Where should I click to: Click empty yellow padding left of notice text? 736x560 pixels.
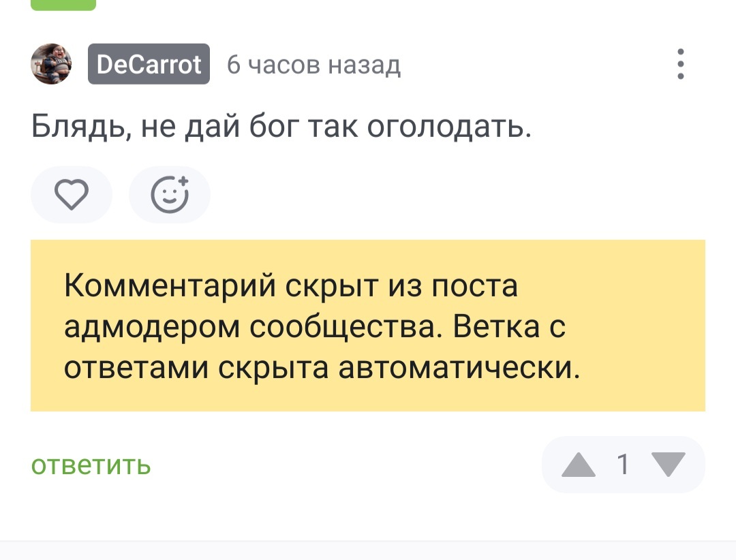46,326
